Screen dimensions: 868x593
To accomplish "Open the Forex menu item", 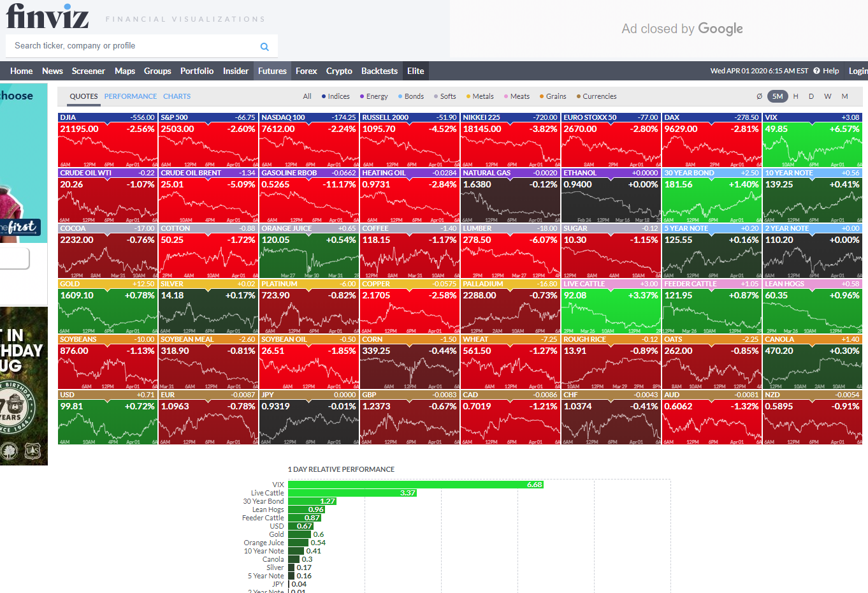I will (307, 71).
